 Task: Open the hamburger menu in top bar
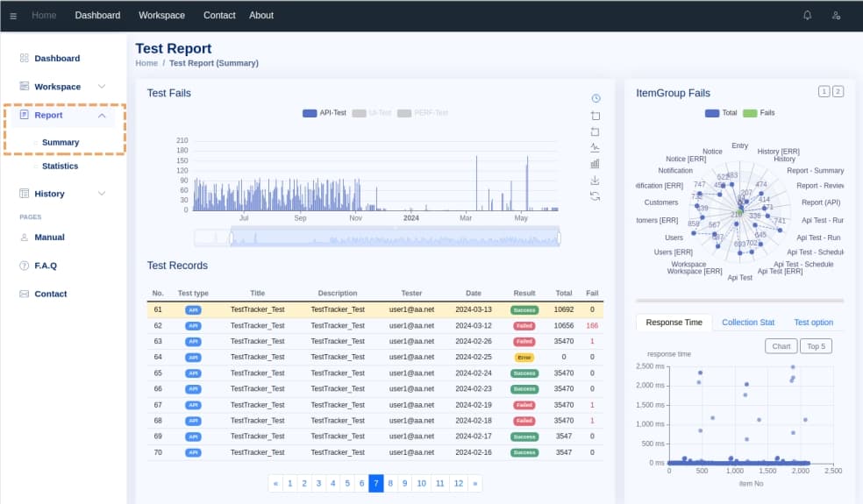(13, 16)
